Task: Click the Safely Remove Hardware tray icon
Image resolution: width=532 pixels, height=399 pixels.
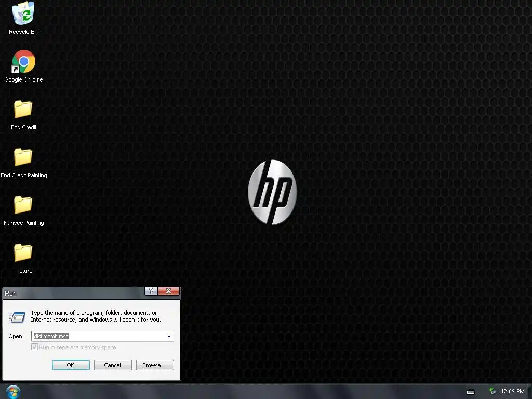Action: point(493,391)
